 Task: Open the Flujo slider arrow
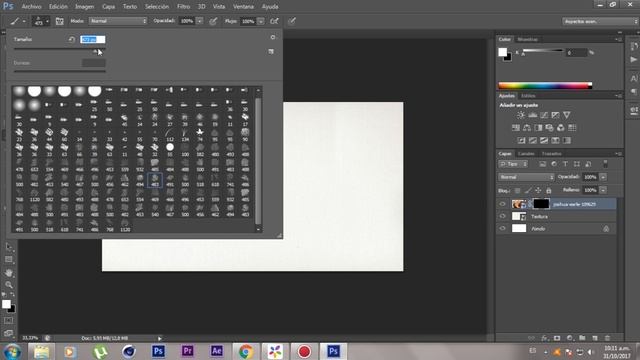point(260,21)
